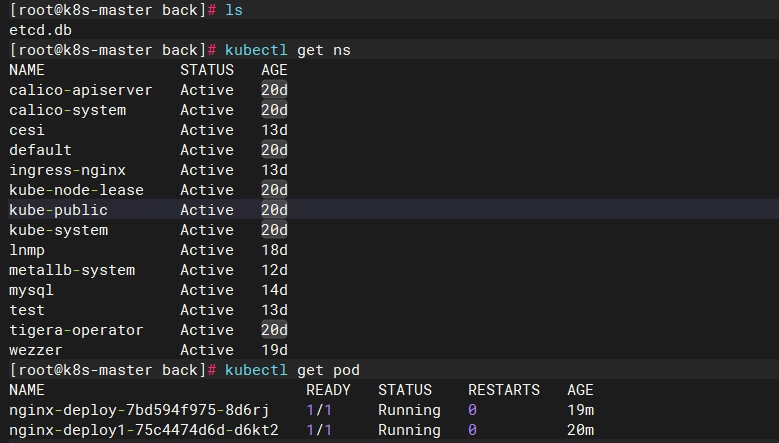Click the '20d' age of calico-apiserver
This screenshot has width=779, height=443.
click(274, 90)
